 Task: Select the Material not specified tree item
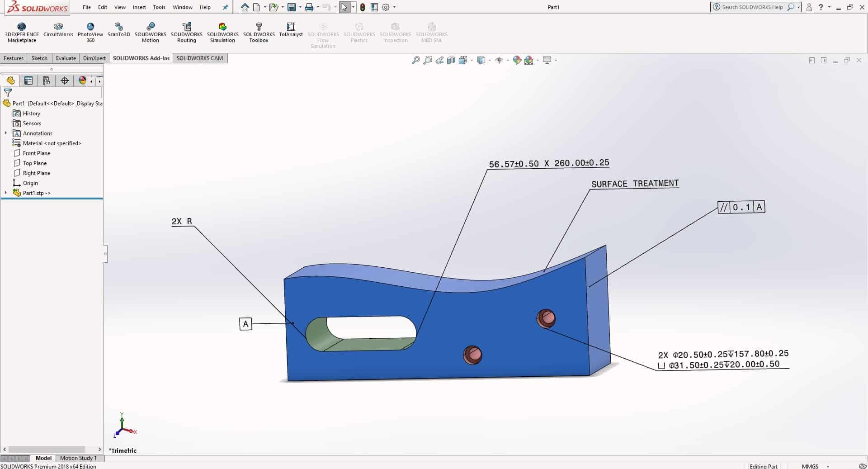pyautogui.click(x=52, y=143)
